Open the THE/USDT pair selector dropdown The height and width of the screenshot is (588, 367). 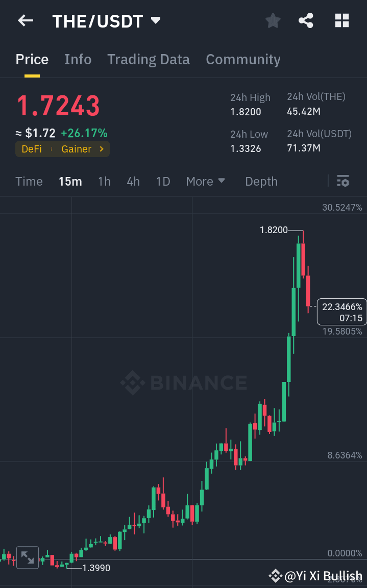[155, 21]
